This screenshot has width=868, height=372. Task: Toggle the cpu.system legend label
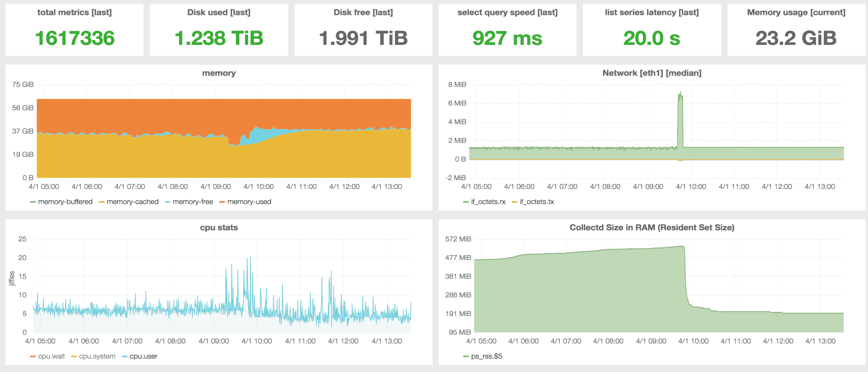click(97, 356)
